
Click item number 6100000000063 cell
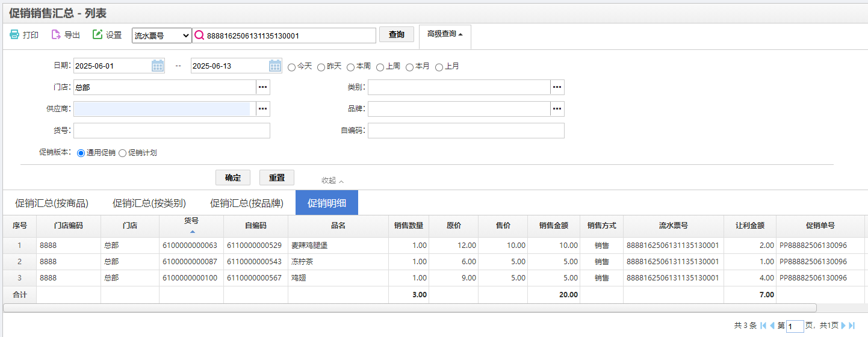191,246
